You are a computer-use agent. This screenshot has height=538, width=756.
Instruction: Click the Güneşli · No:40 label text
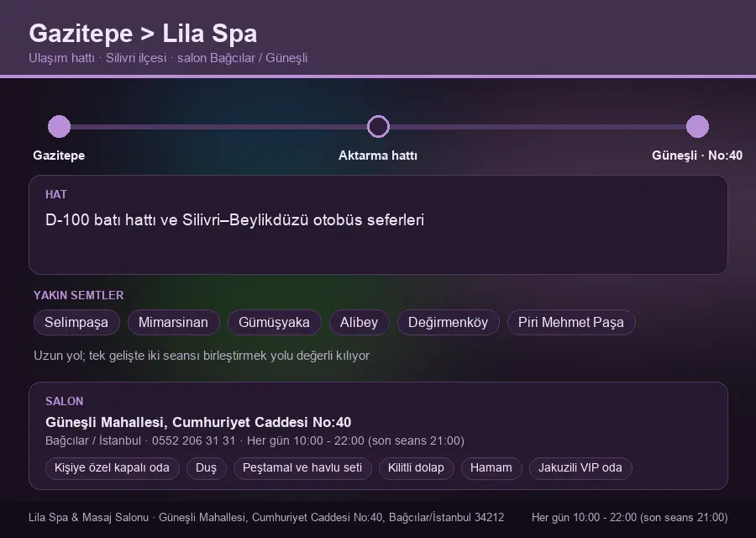(x=697, y=156)
